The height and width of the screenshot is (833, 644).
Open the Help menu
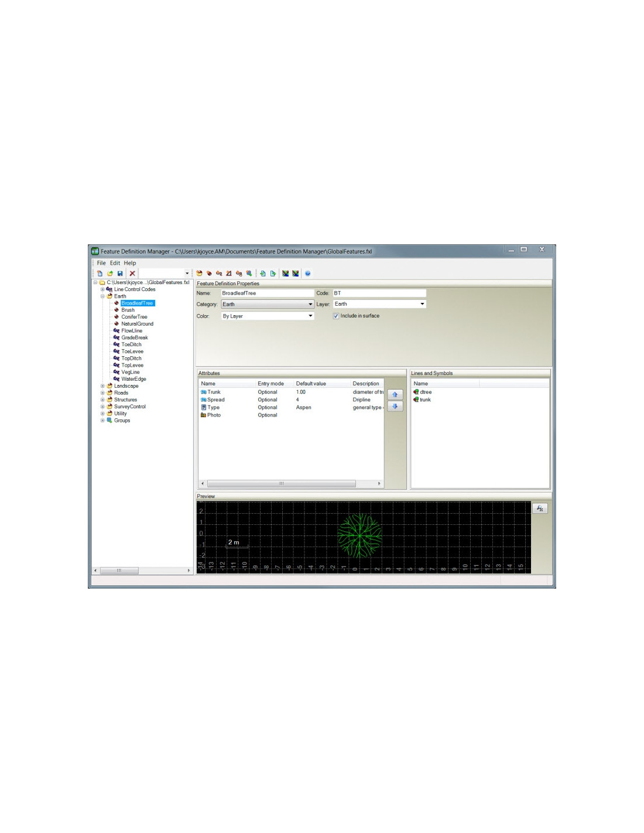(x=130, y=263)
